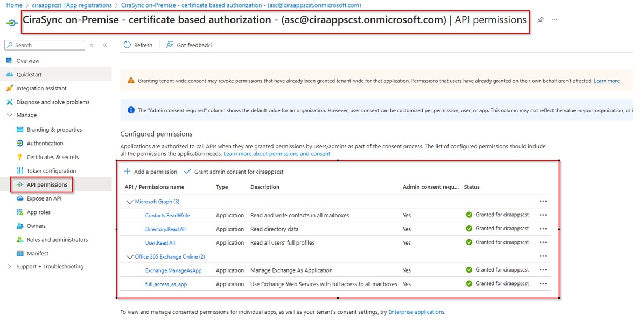Open Overview in the sidebar menu
This screenshot has height=321, width=644.
[28, 61]
